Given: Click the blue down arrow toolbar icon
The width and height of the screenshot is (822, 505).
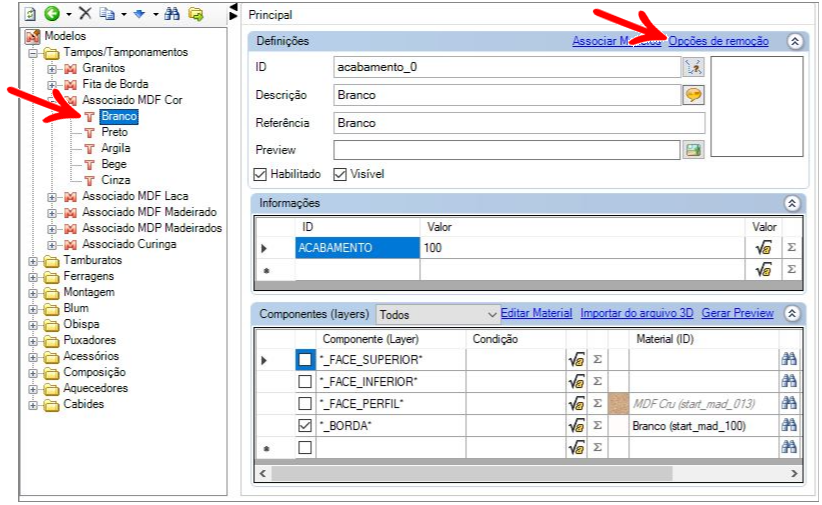Looking at the screenshot, I should click(x=139, y=14).
